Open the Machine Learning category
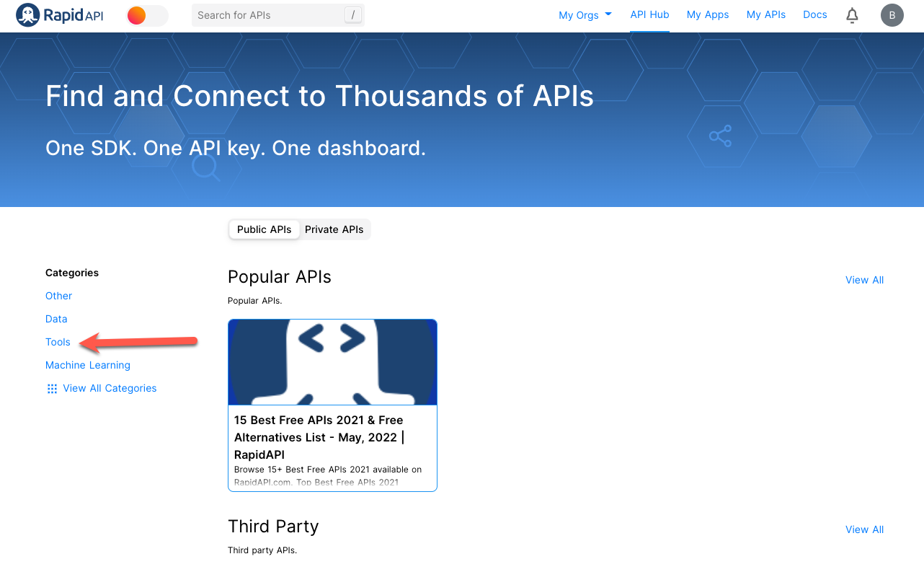The width and height of the screenshot is (924, 585). point(88,365)
